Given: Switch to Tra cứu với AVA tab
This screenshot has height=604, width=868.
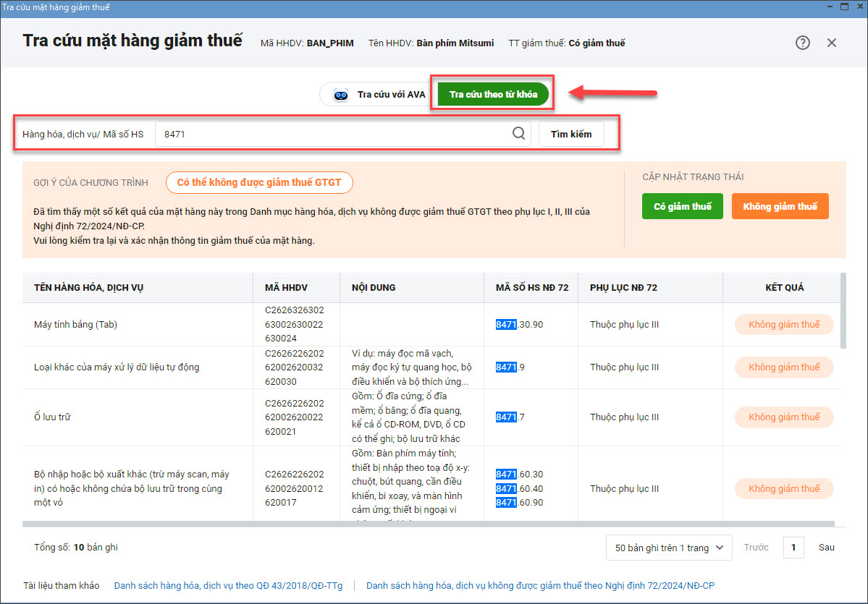Looking at the screenshot, I should click(x=379, y=95).
